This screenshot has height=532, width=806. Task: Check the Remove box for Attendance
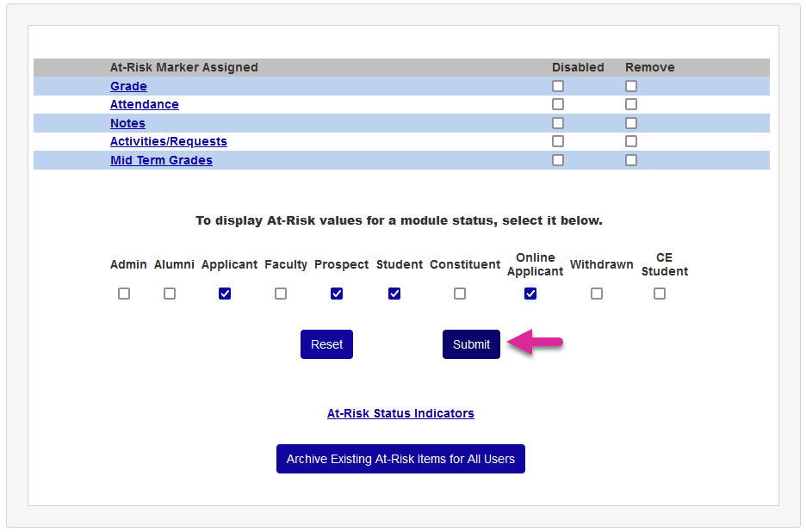[x=631, y=104]
